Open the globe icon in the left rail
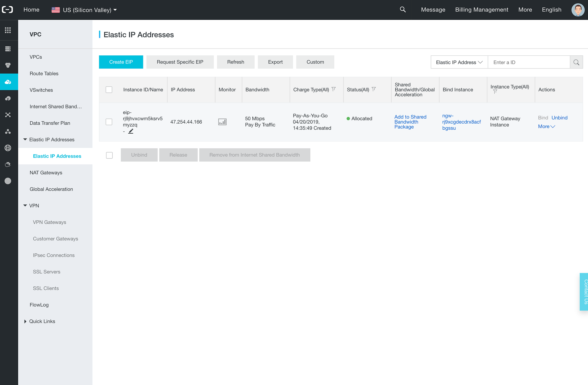 coord(8,148)
